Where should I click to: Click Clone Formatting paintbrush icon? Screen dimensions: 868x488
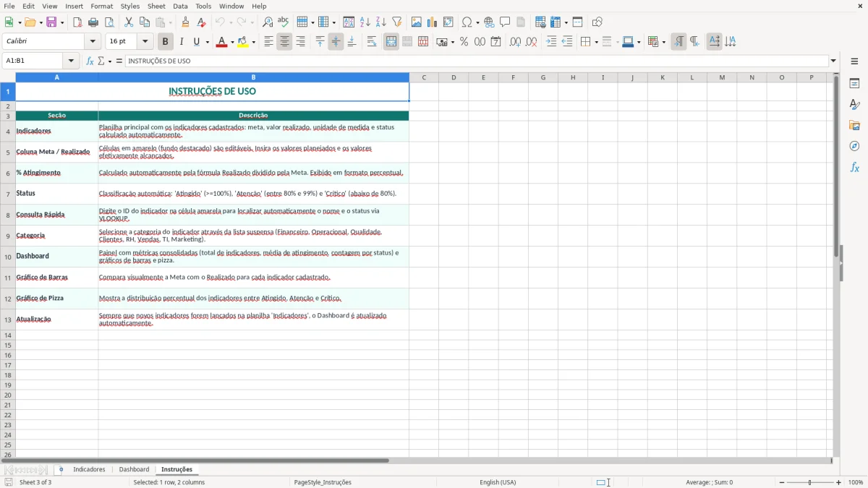(185, 22)
